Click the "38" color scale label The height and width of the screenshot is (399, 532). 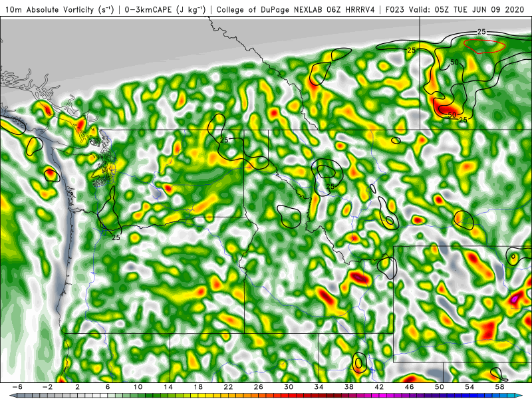point(348,387)
